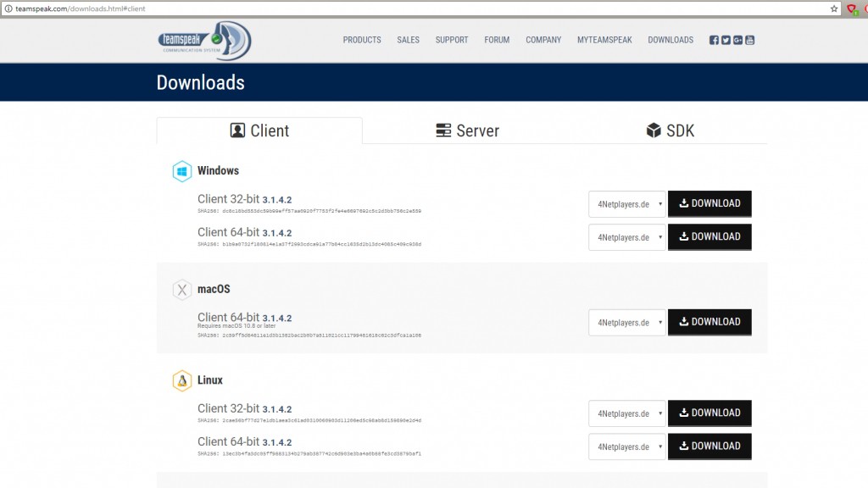Bookmark this page with the star icon

click(834, 8)
